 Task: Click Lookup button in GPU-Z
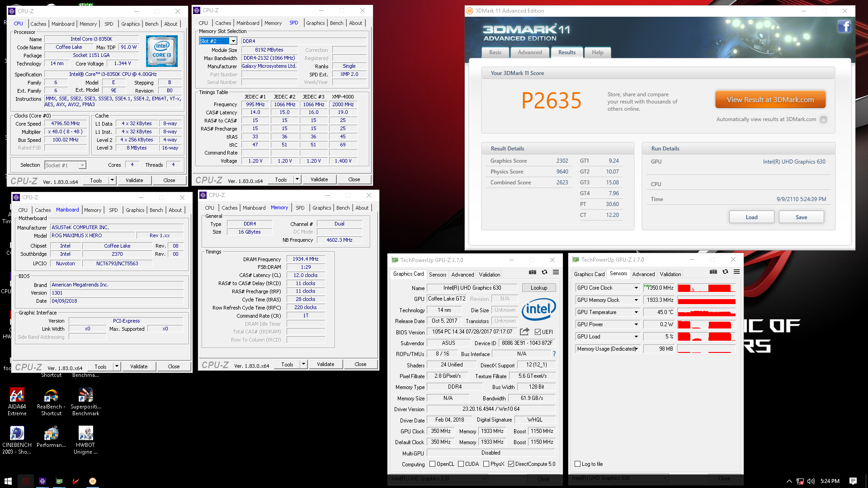[538, 288]
